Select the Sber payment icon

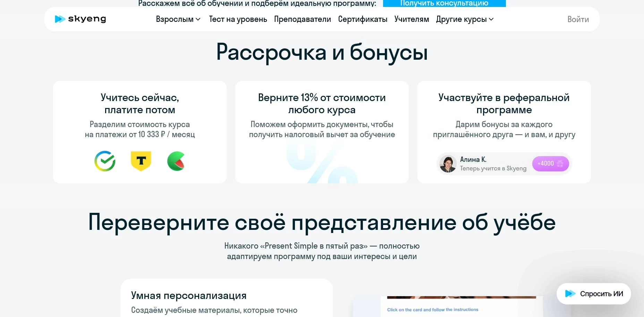[x=105, y=161]
